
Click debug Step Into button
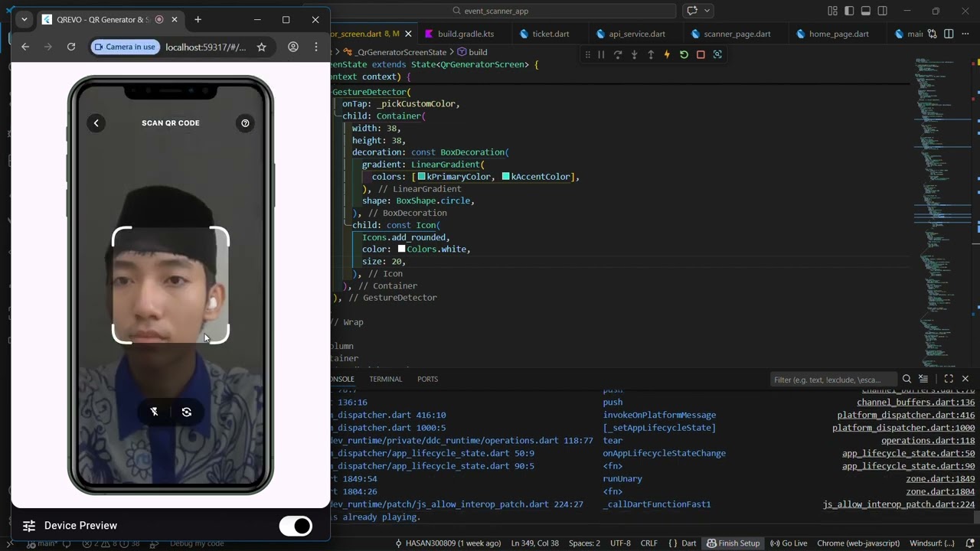pyautogui.click(x=634, y=54)
